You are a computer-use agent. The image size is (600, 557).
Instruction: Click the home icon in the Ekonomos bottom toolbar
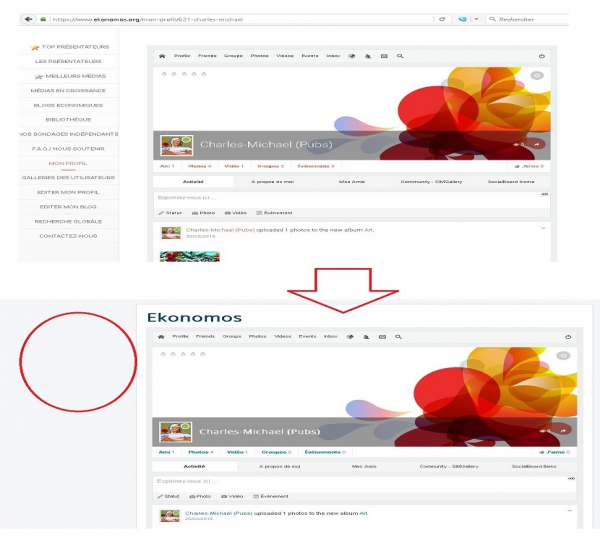[x=161, y=337]
